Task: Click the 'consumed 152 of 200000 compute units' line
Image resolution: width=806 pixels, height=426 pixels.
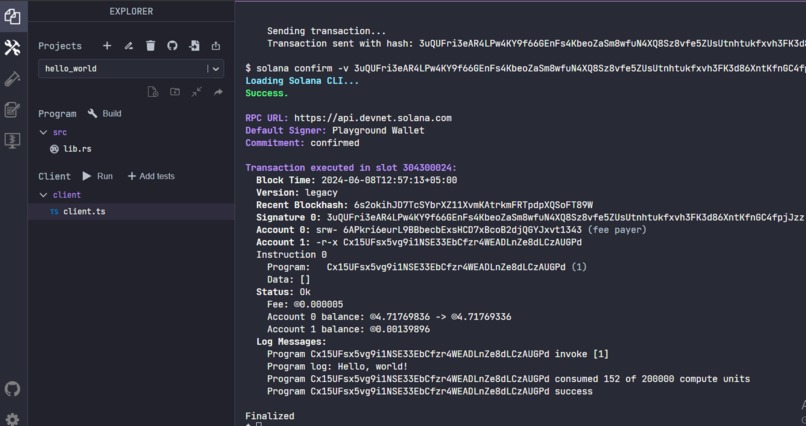Action: point(508,379)
